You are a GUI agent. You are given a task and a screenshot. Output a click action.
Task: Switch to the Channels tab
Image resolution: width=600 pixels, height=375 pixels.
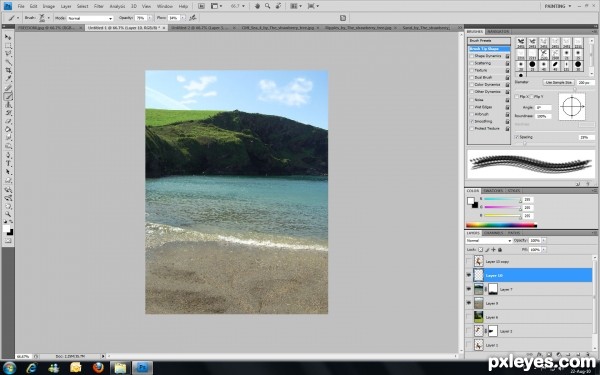coord(493,233)
